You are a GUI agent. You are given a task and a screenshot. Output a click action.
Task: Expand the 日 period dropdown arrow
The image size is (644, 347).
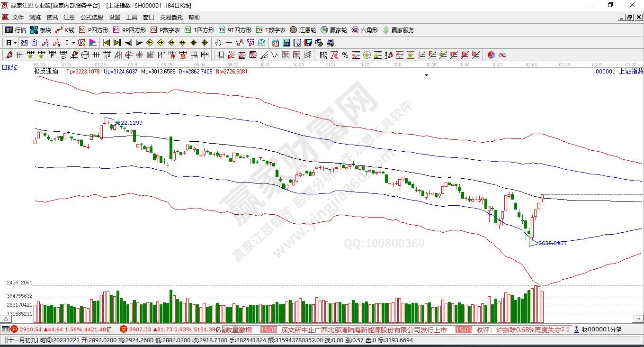point(15,43)
